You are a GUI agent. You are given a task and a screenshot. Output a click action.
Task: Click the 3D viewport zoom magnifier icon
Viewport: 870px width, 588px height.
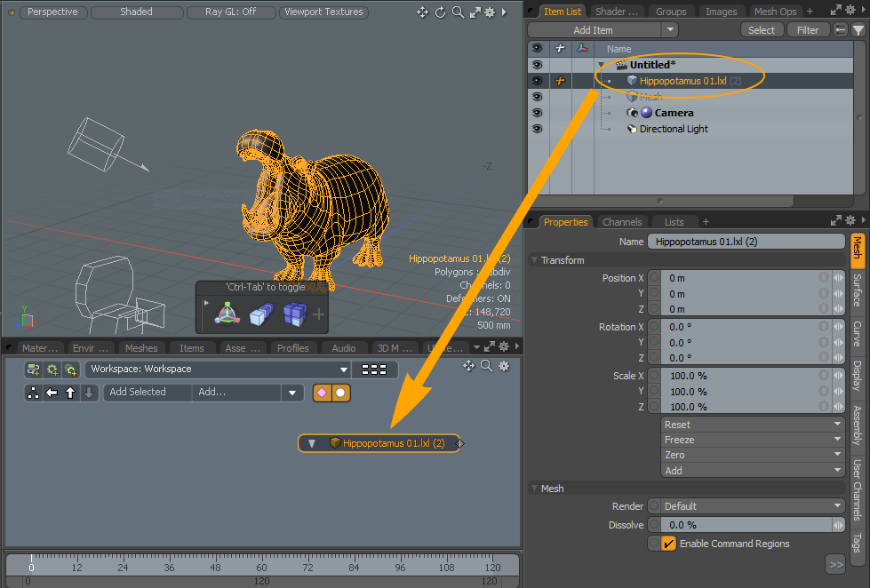(457, 12)
